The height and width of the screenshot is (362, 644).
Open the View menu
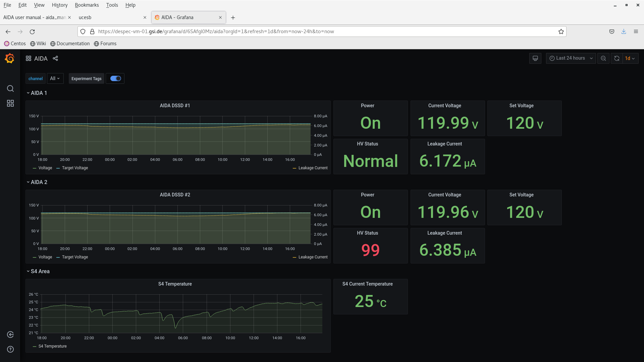(x=39, y=5)
